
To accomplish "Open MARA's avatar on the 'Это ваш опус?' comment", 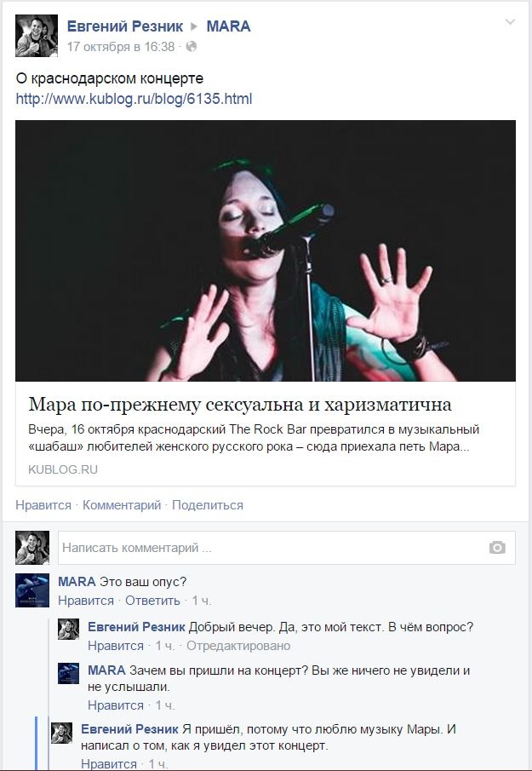I will [32, 590].
